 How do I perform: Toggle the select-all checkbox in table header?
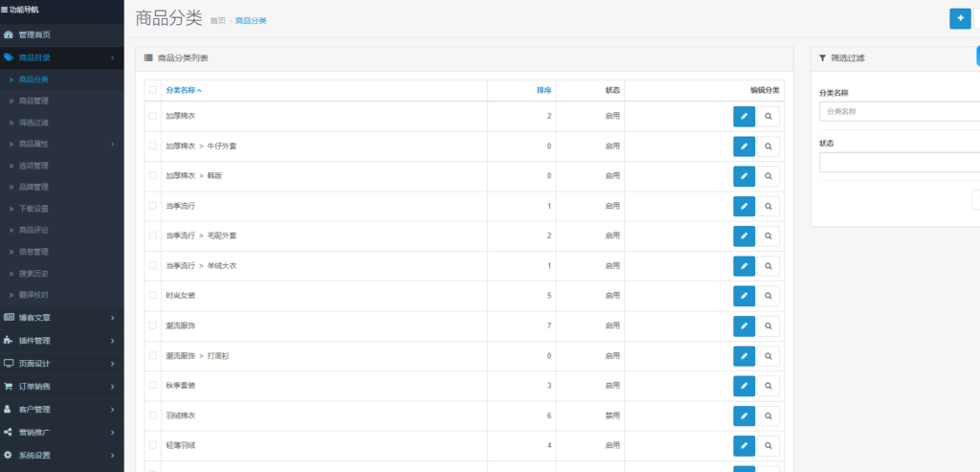[x=152, y=90]
